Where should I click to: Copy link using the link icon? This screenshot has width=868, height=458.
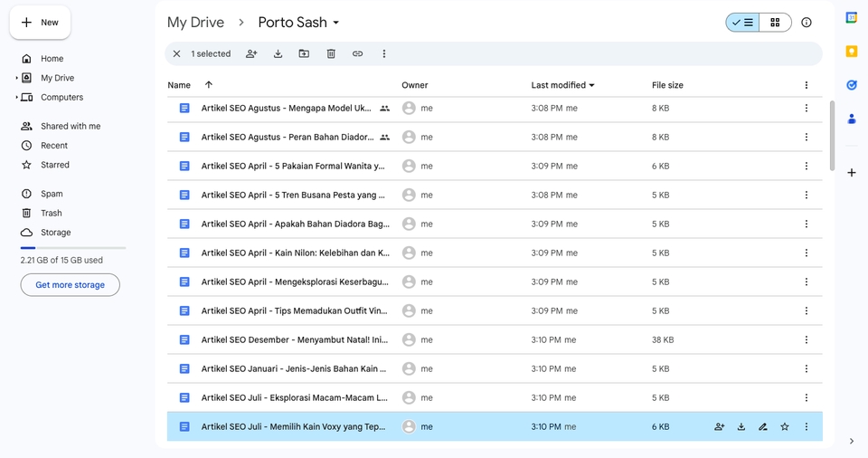tap(357, 54)
